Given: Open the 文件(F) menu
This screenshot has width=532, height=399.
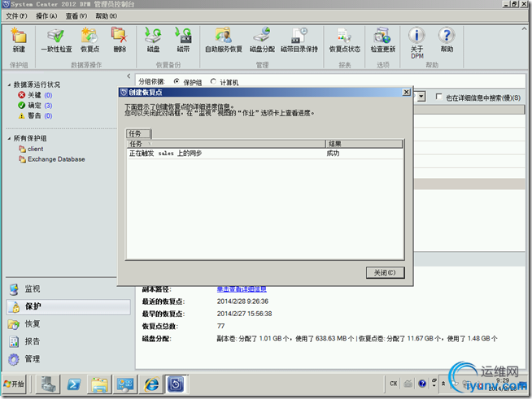Looking at the screenshot, I should [16, 16].
